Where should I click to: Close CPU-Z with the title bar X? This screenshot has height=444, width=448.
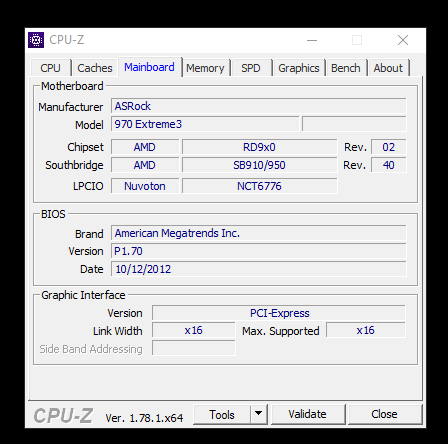point(403,40)
